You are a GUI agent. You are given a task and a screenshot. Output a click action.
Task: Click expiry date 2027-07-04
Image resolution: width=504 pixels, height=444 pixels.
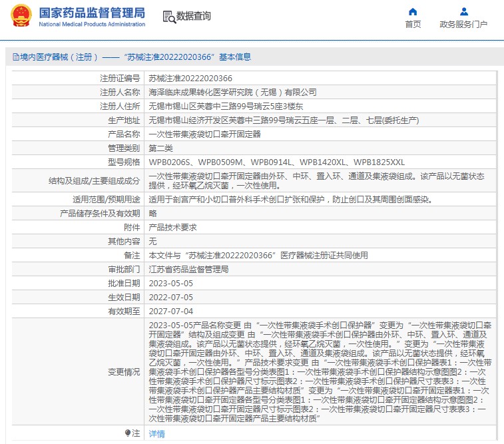tap(171, 312)
